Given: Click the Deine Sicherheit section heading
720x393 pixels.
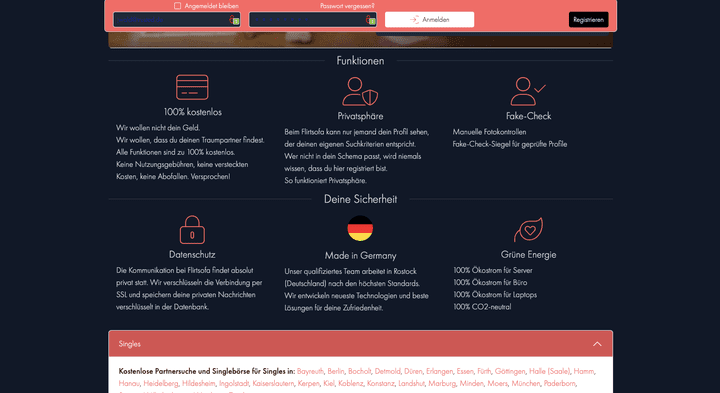Looking at the screenshot, I should pos(360,199).
